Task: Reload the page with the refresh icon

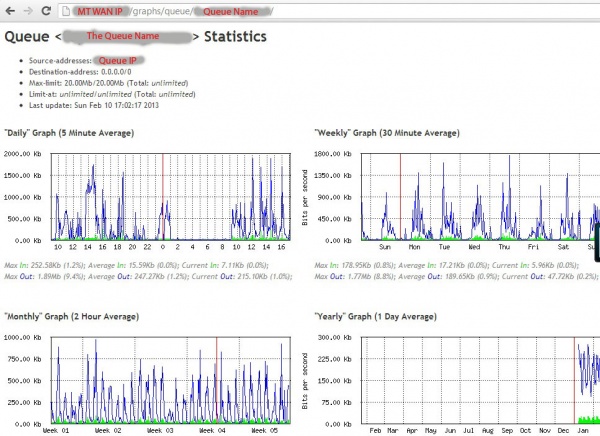Action: [x=46, y=11]
